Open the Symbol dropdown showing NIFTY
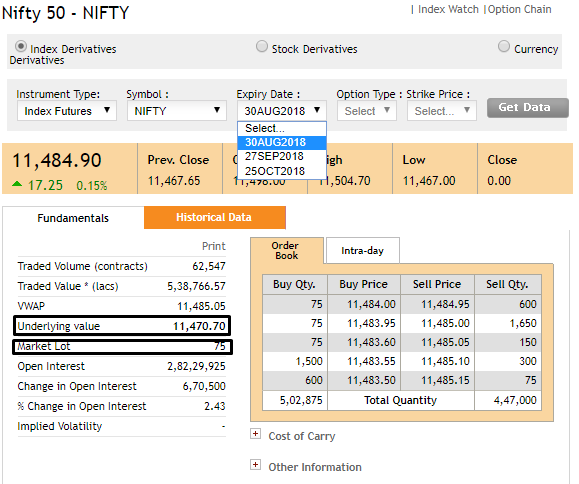579x484 pixels. click(177, 111)
